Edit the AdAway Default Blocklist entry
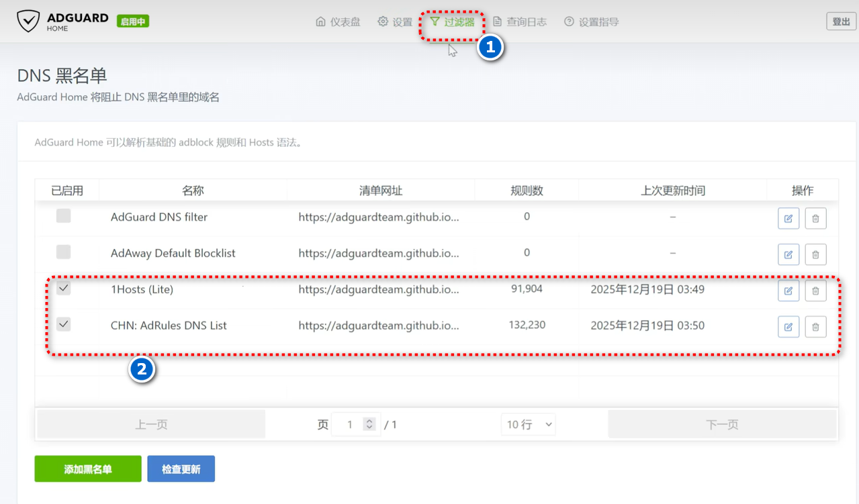859x504 pixels. 788,254
